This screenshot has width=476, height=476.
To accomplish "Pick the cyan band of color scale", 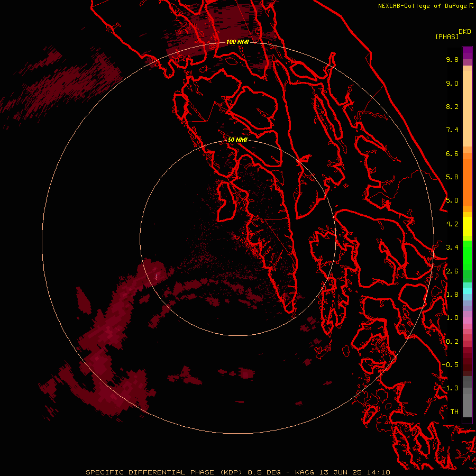I will click(467, 291).
